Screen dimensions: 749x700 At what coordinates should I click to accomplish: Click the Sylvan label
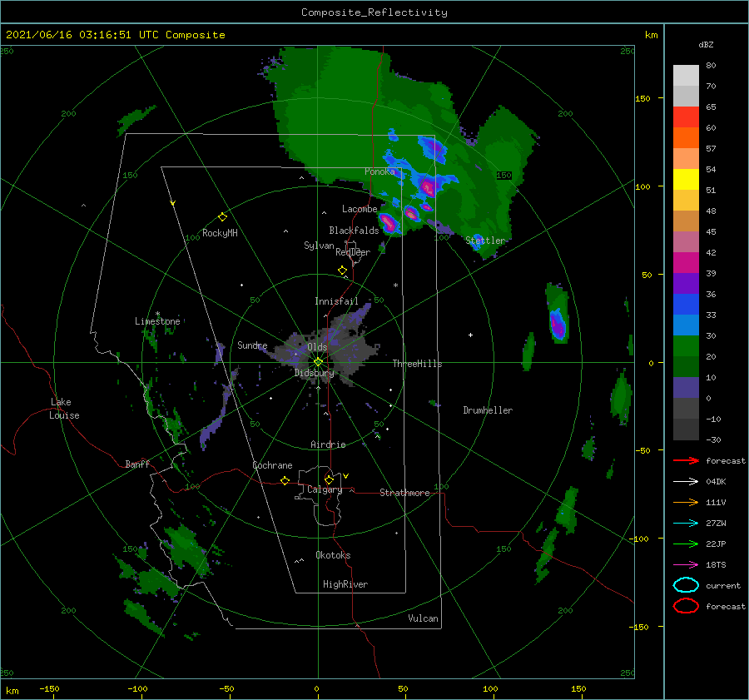point(319,246)
